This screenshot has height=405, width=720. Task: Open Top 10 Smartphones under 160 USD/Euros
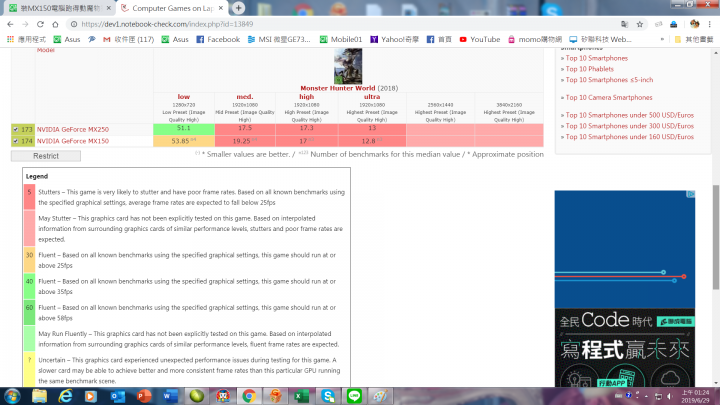coord(630,137)
